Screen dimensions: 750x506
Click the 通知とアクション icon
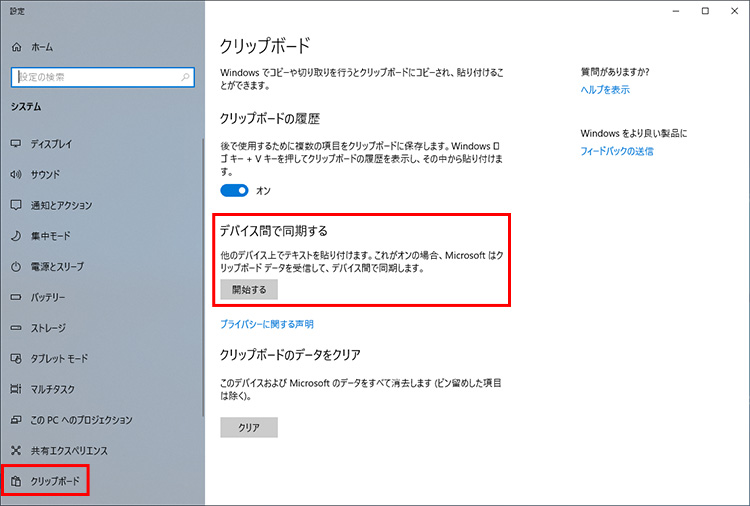tap(16, 205)
